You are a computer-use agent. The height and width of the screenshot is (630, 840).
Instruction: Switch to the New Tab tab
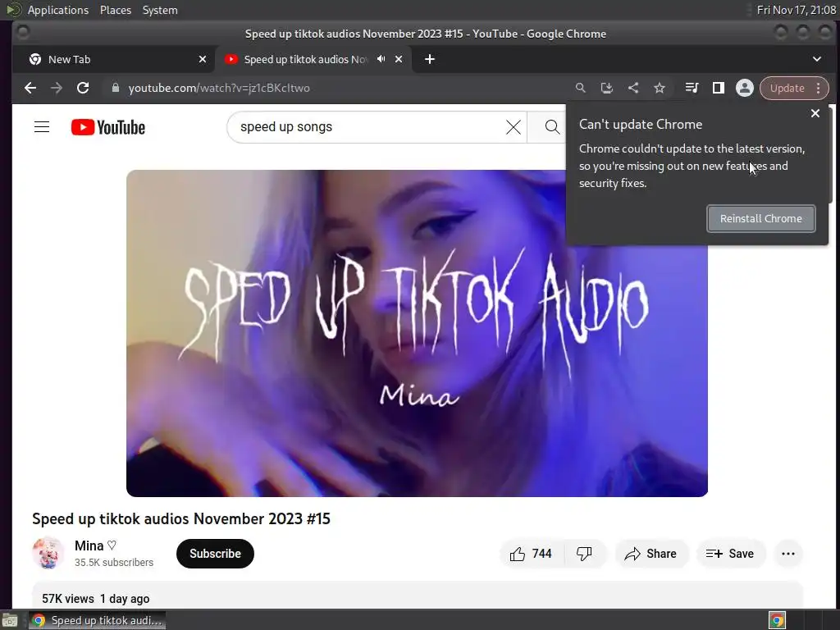point(114,59)
